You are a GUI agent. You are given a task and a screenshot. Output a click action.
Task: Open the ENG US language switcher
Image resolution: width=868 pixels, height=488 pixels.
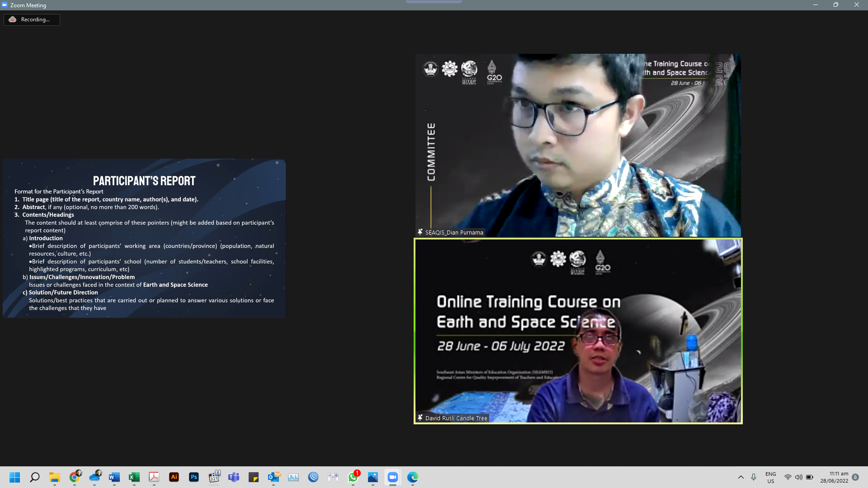[770, 477]
